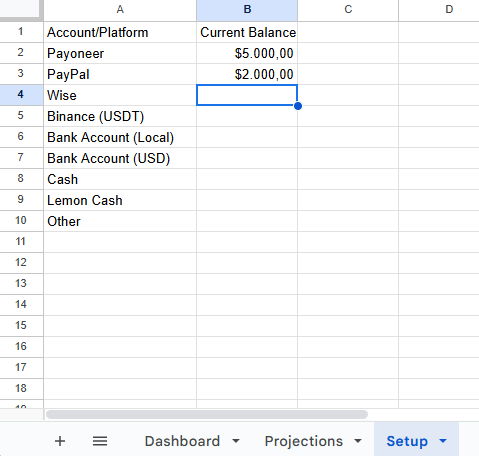Select the $5.000,00 balance cell
Screen dimensions: 479x456
pos(247,53)
